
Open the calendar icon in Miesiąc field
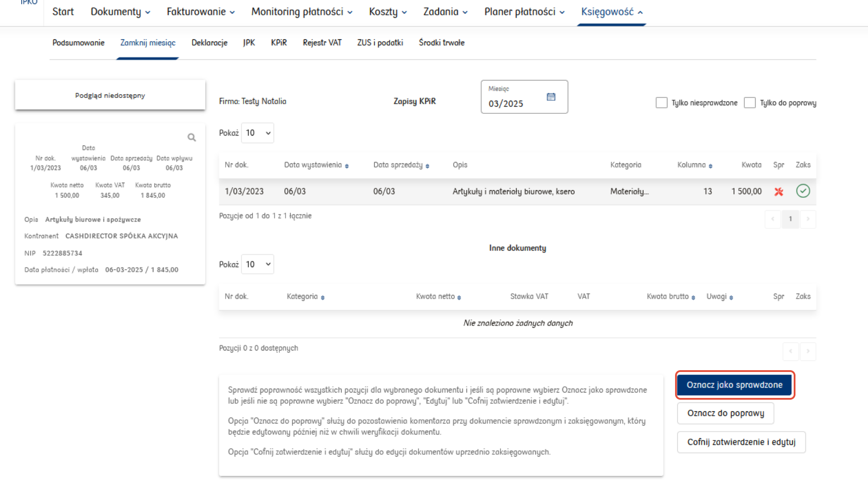551,97
